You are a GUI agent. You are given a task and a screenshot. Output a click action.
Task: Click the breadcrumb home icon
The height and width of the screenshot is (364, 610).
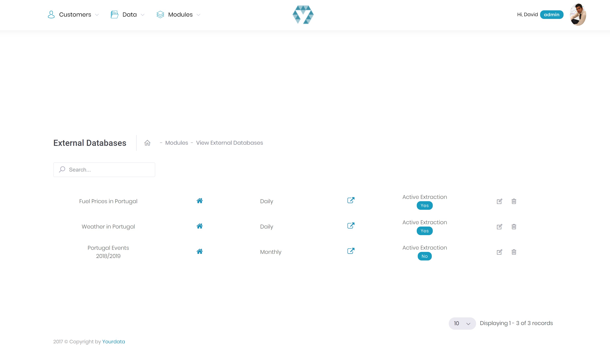pyautogui.click(x=147, y=143)
